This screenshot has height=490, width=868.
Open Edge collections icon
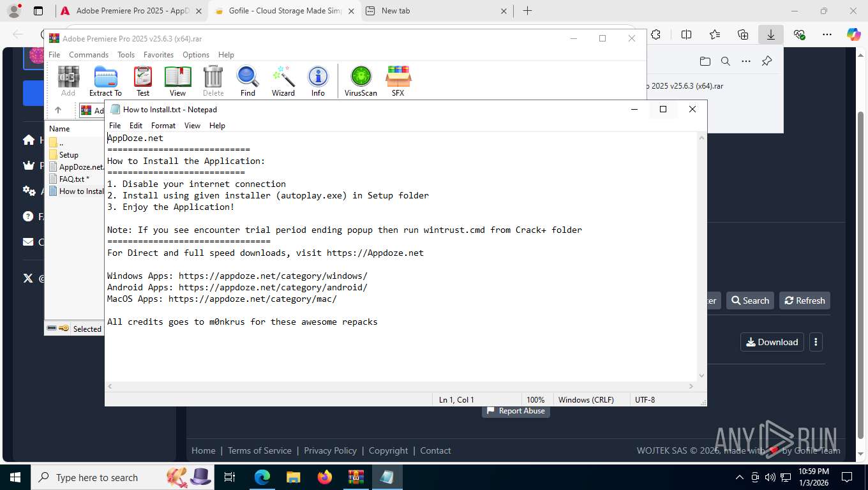pos(743,34)
